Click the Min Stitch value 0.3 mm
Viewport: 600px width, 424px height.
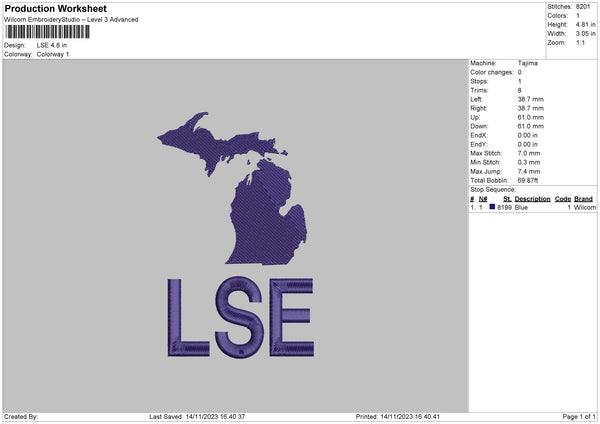coord(529,162)
